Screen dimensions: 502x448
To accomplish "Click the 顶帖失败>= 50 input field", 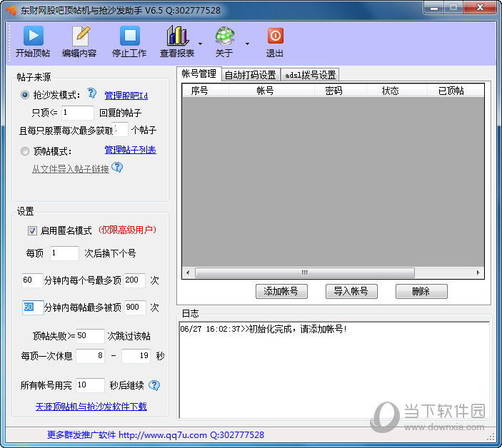I will coord(90,336).
